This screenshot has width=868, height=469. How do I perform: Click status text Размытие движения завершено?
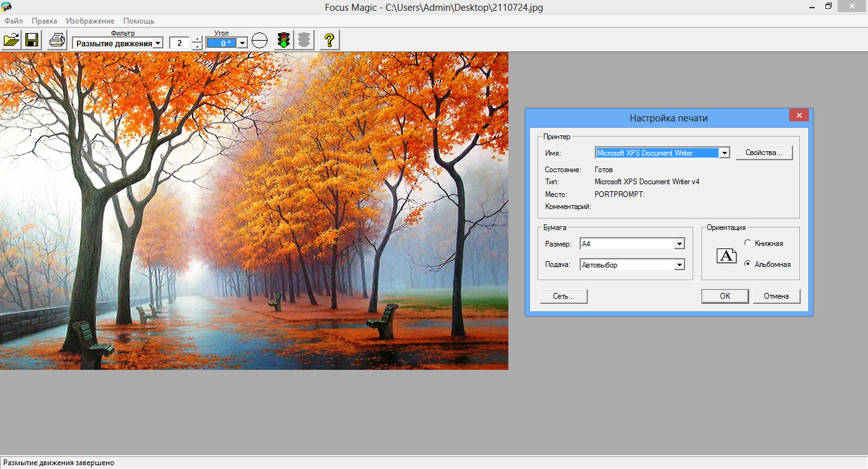coord(58,463)
